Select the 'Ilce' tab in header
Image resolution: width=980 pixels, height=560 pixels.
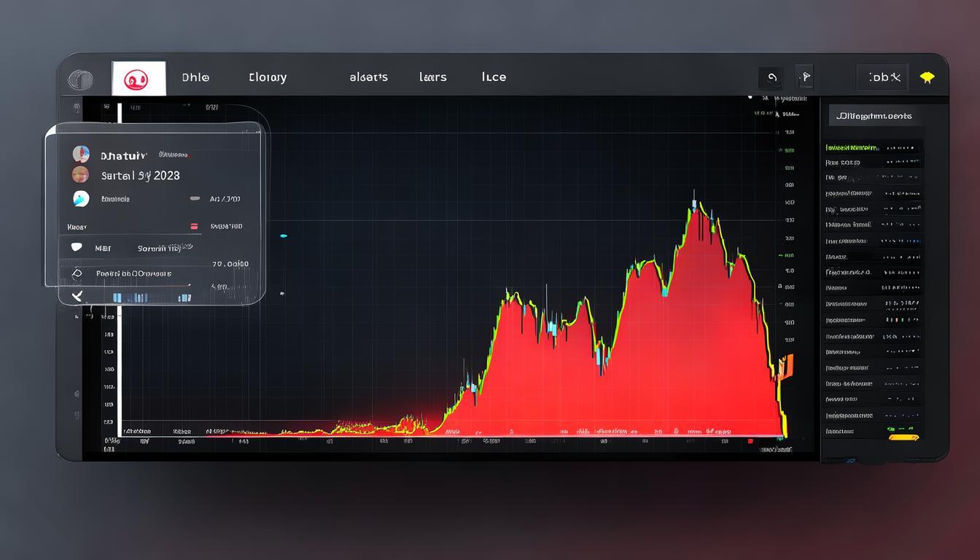pos(494,77)
